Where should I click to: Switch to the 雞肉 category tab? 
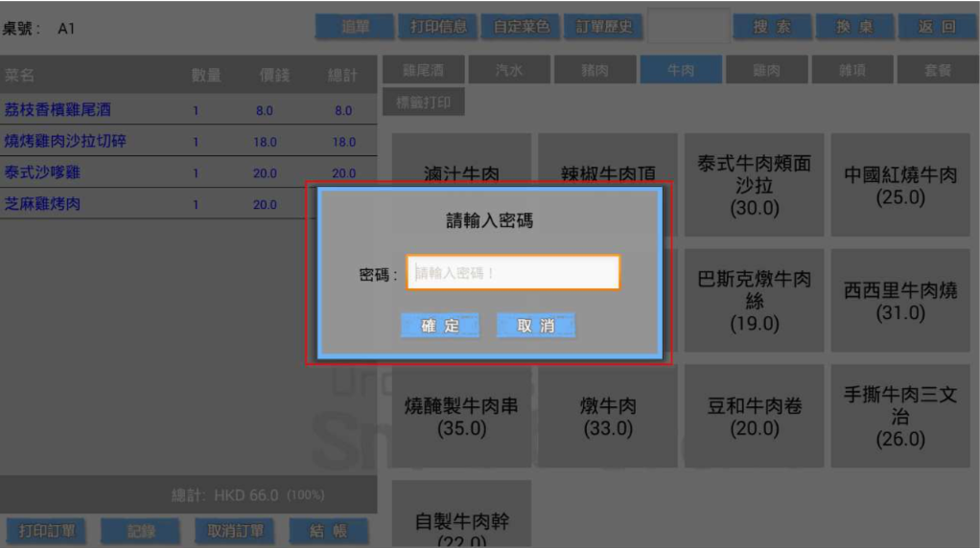pos(766,70)
